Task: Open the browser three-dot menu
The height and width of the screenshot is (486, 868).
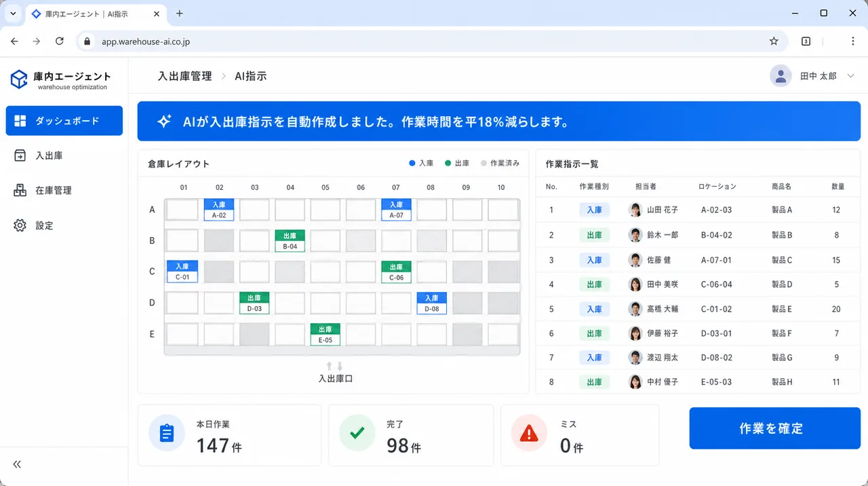Action: point(853,41)
